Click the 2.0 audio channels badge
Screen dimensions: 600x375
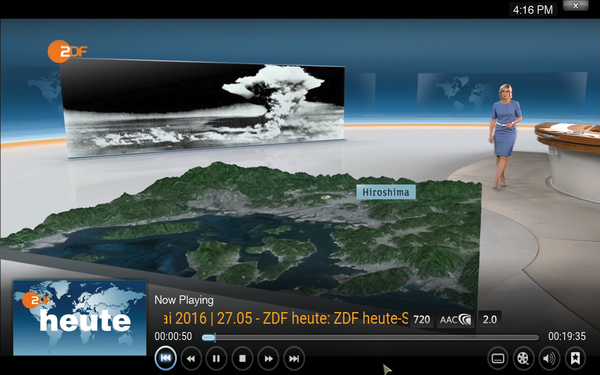tap(489, 320)
